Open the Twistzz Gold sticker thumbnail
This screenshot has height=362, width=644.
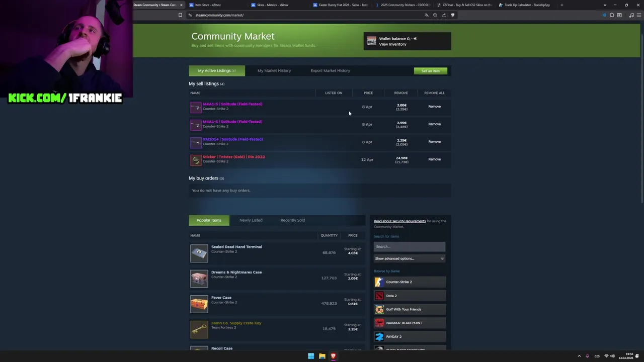(196, 159)
